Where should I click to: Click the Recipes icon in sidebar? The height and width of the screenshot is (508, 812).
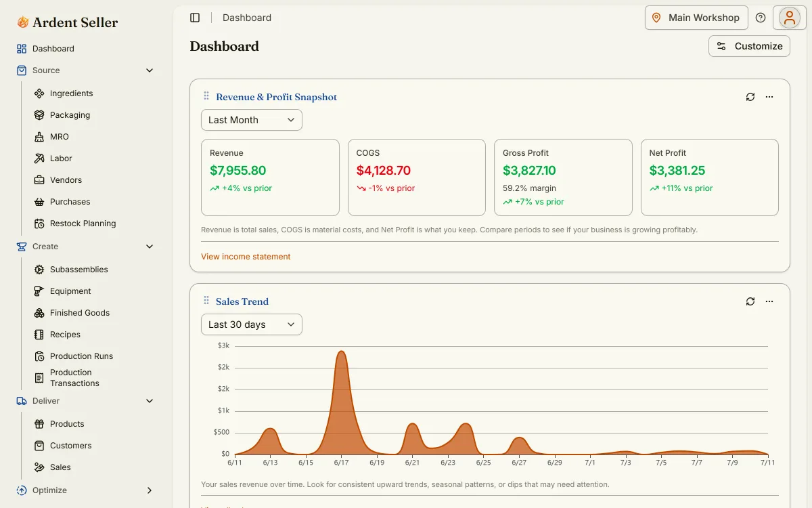[x=39, y=335]
